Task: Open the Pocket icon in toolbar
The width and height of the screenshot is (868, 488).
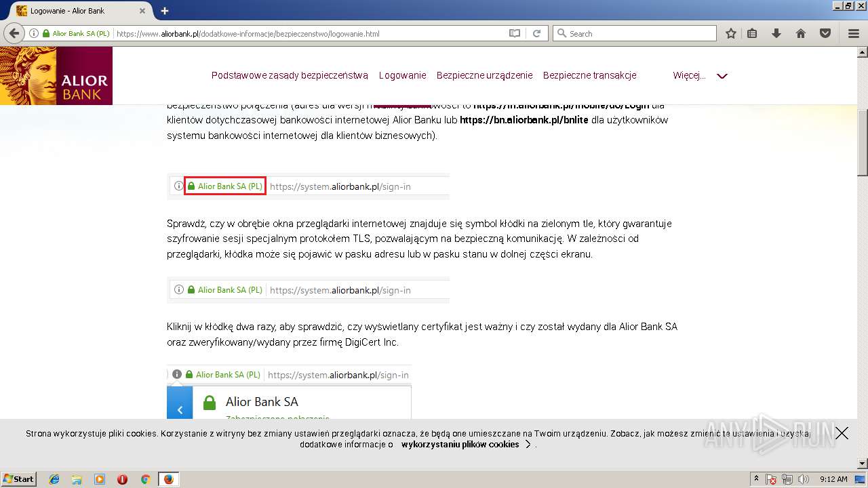Action: pyautogui.click(x=825, y=33)
